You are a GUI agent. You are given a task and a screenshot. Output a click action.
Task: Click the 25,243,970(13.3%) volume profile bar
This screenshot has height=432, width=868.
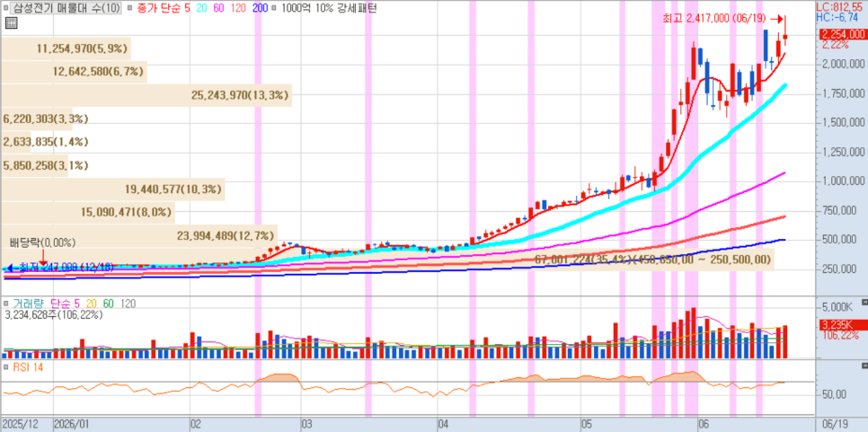tap(146, 94)
